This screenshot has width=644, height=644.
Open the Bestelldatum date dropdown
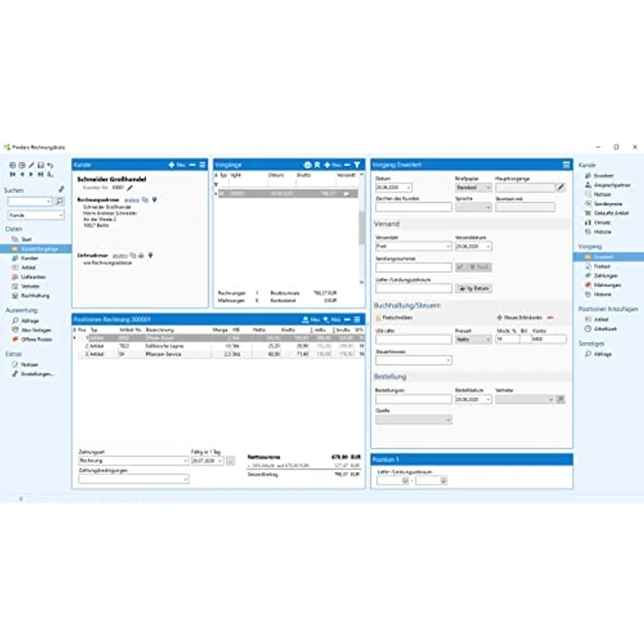[488, 399]
